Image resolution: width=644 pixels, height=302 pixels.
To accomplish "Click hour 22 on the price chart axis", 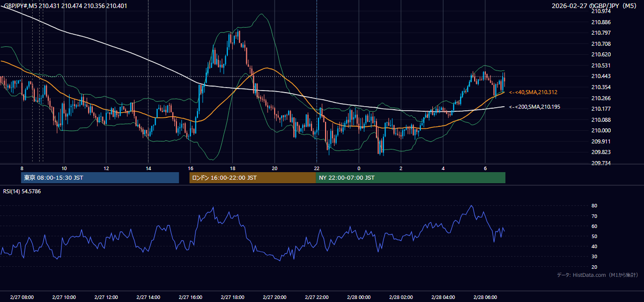I will coord(316,168).
